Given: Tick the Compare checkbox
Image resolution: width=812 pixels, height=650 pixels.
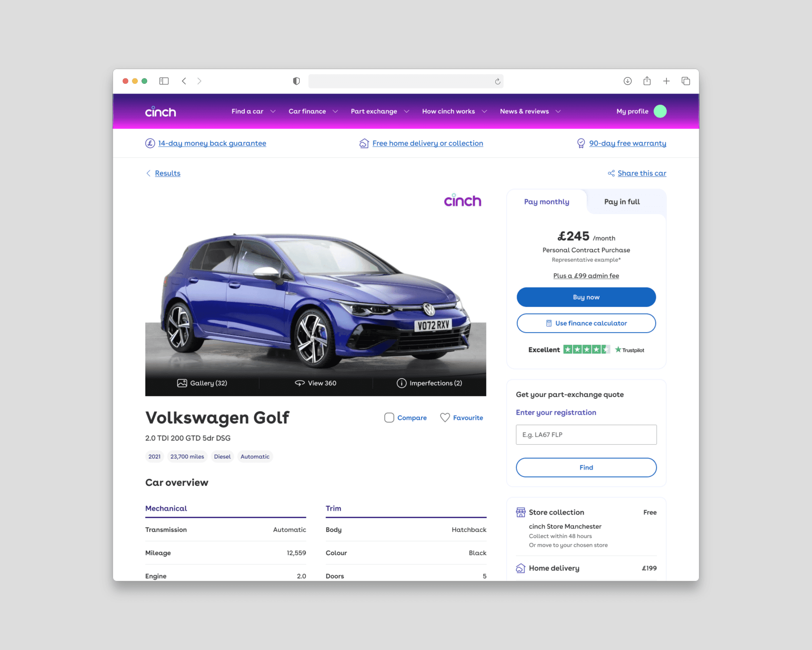Looking at the screenshot, I should pos(389,418).
